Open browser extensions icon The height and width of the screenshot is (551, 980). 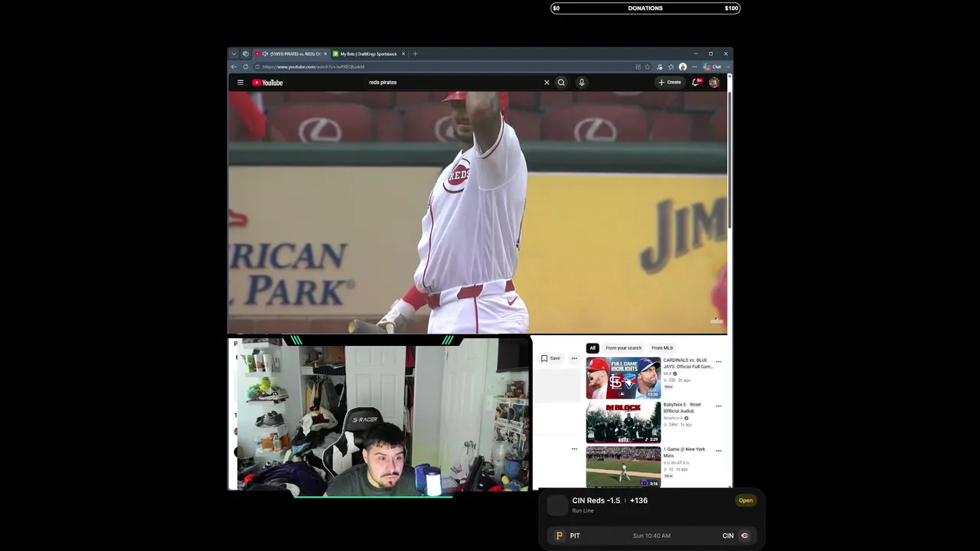click(x=659, y=67)
